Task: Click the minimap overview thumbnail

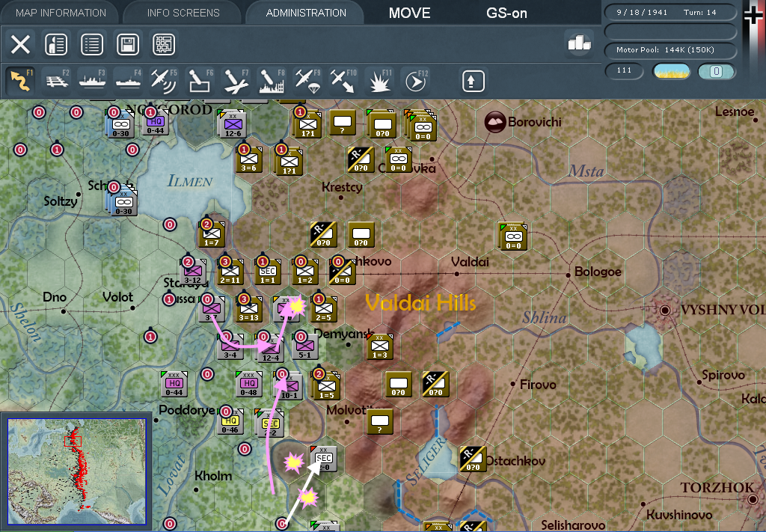Action: point(76,471)
